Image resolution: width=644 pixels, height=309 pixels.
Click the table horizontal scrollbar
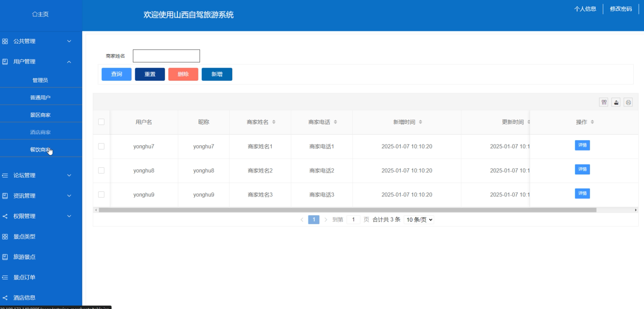coord(347,210)
